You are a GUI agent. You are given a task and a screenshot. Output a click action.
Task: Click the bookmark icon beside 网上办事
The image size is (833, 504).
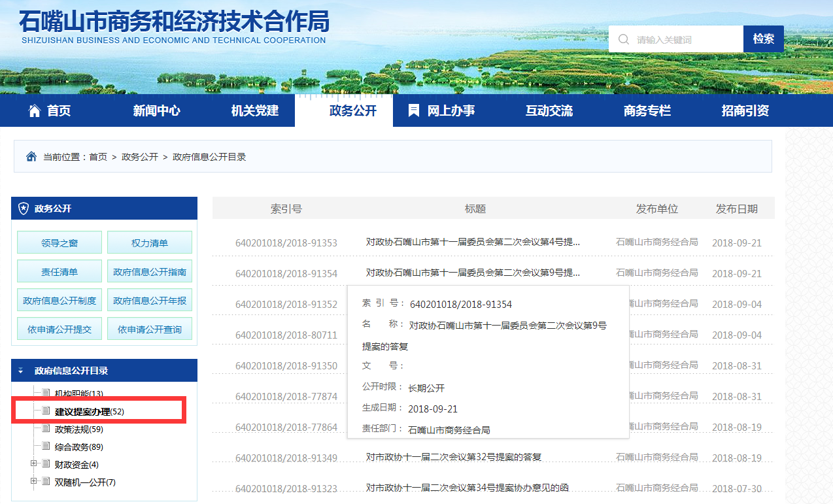coord(413,110)
